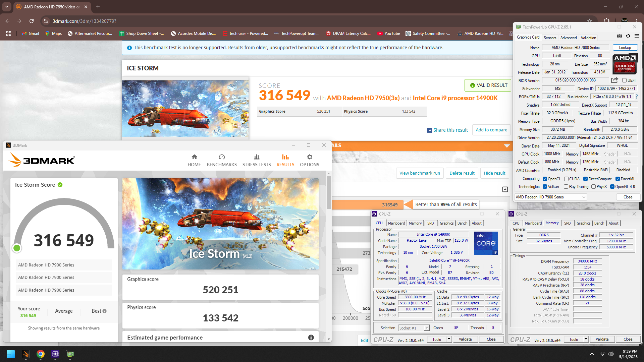Open SPD tab in right CPU-Z window
The width and height of the screenshot is (644, 362).
coord(567,223)
